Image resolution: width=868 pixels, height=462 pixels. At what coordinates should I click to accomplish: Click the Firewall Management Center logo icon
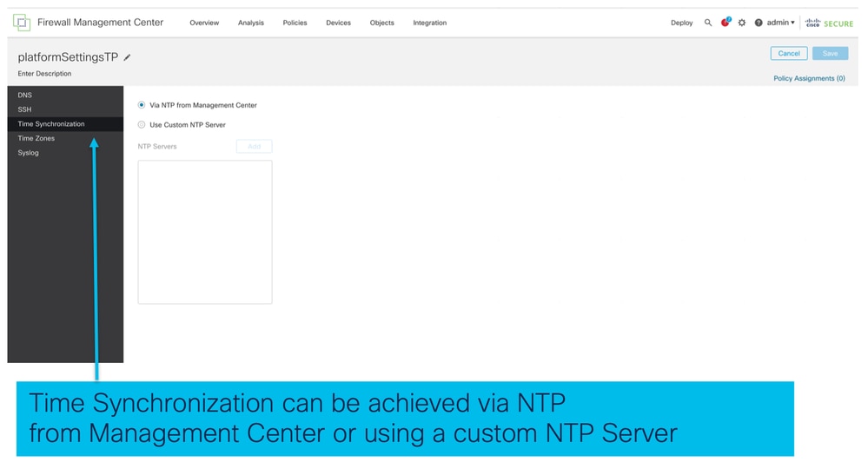pos(22,23)
